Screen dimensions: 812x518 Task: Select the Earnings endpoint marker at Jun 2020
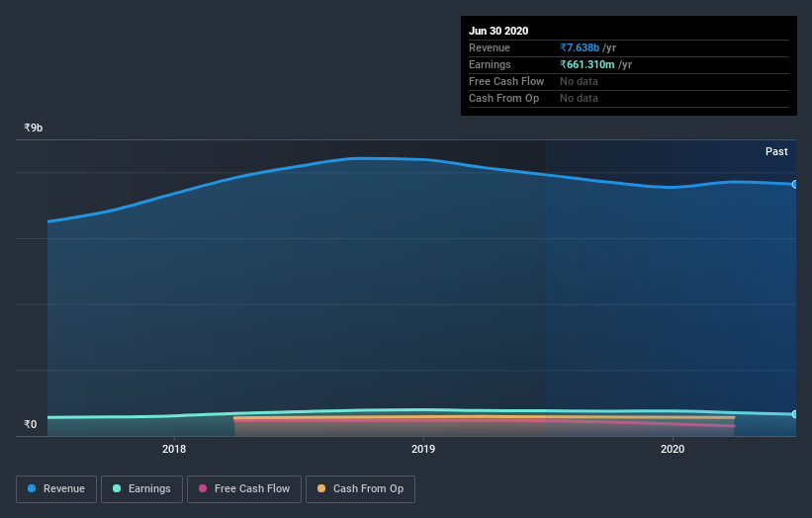click(795, 414)
